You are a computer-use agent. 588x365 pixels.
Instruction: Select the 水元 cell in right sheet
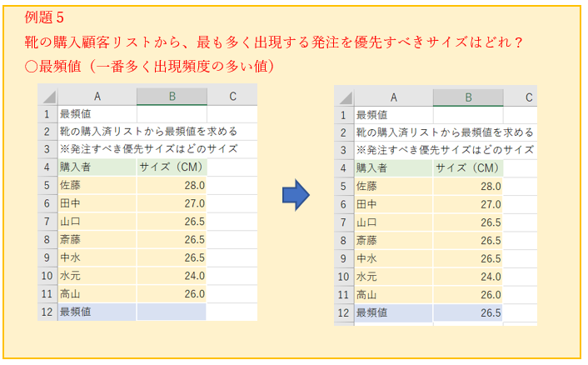click(x=393, y=277)
